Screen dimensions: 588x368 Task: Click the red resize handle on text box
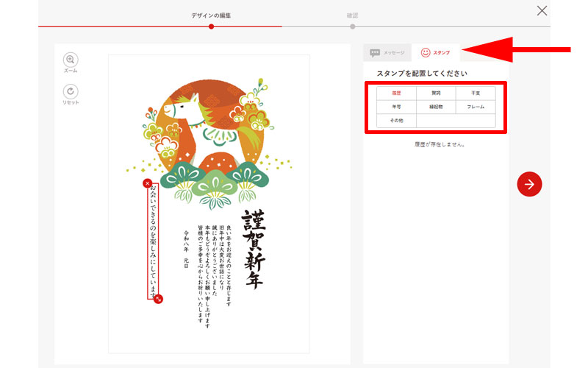coord(159,298)
